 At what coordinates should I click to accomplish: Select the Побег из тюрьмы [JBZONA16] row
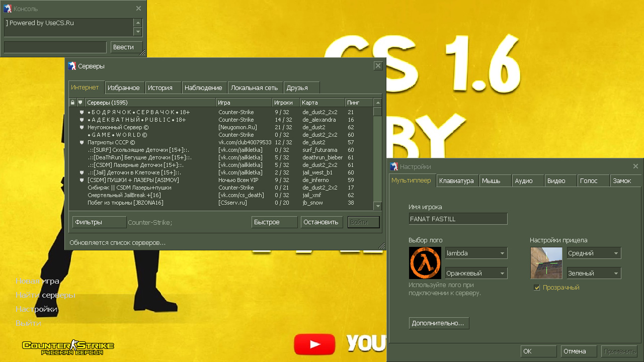pyautogui.click(x=221, y=203)
